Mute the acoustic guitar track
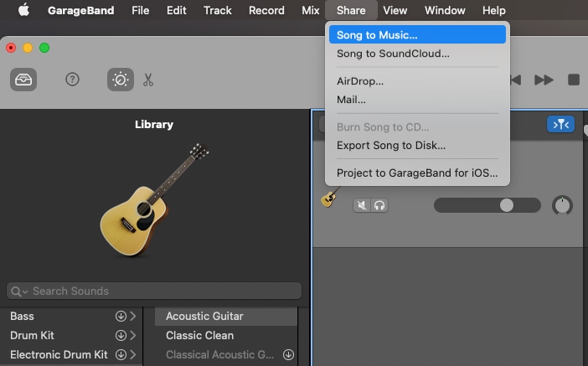 [362, 205]
